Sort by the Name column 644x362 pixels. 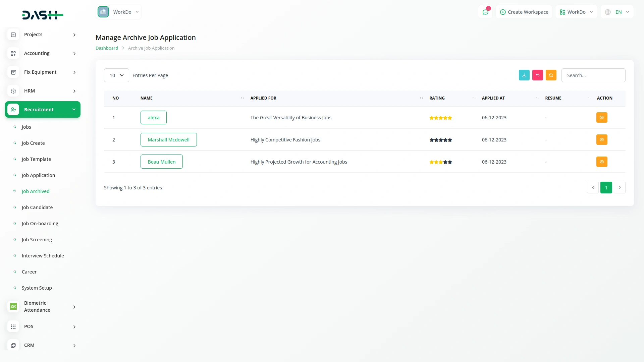(x=243, y=98)
